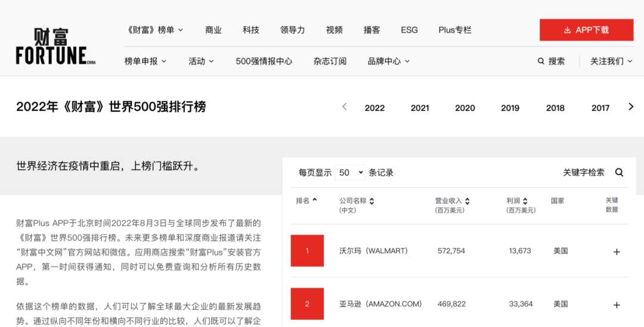Go to next years with right arrow
Screen dimensions: 644x327
[x=631, y=107]
